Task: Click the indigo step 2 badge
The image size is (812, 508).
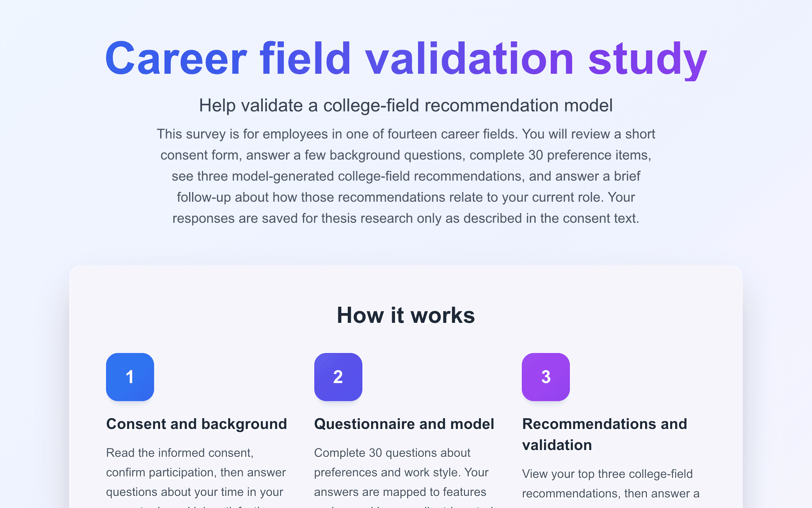Action: 338,377
